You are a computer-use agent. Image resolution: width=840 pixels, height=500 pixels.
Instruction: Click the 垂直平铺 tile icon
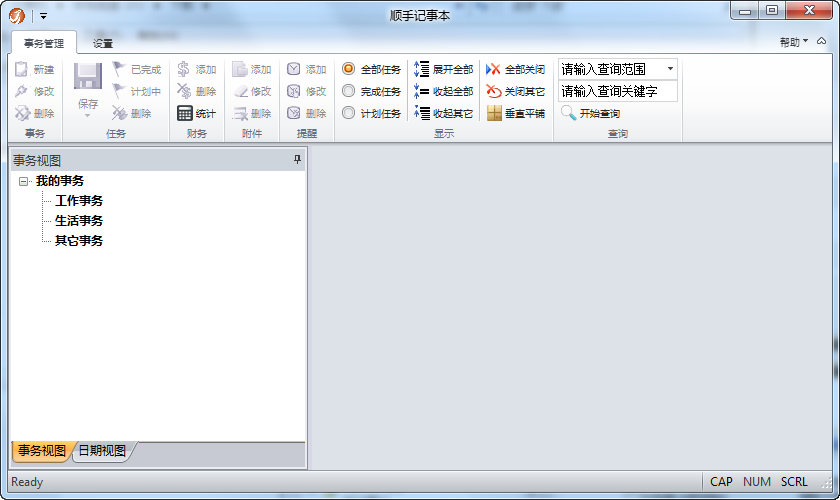(494, 113)
